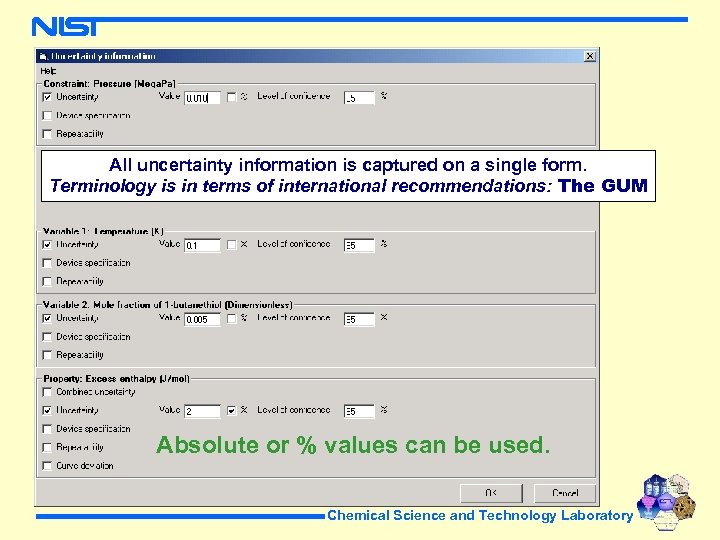Dismiss the dialog with Cancel button

[565, 493]
